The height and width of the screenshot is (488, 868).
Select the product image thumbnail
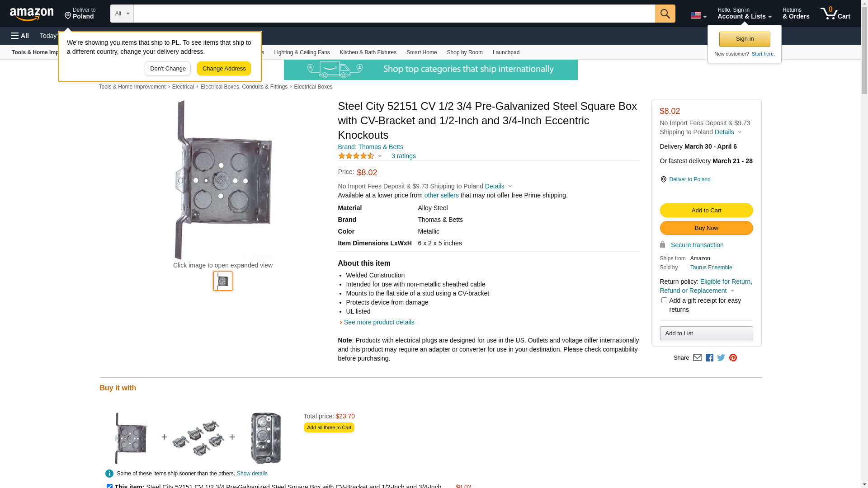(223, 281)
